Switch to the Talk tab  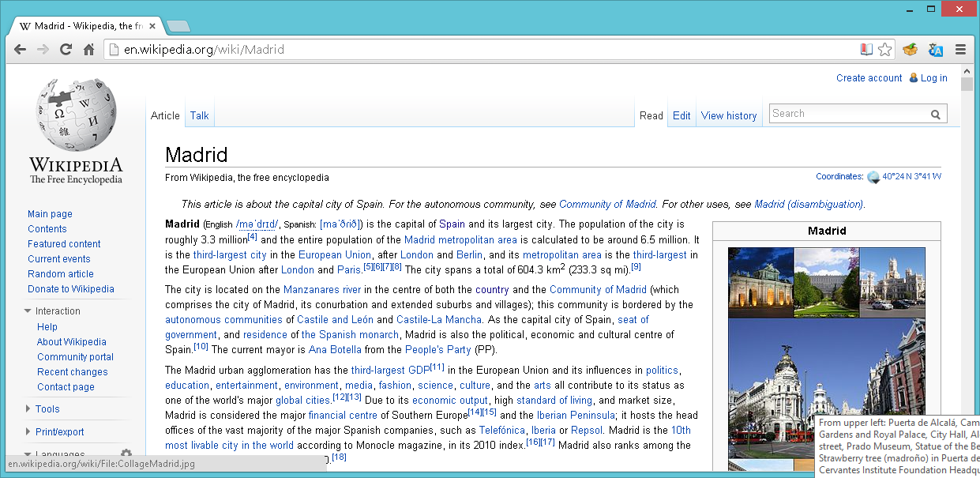(x=199, y=115)
